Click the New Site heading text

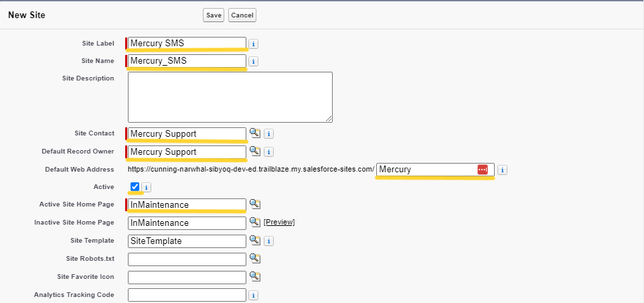click(27, 15)
